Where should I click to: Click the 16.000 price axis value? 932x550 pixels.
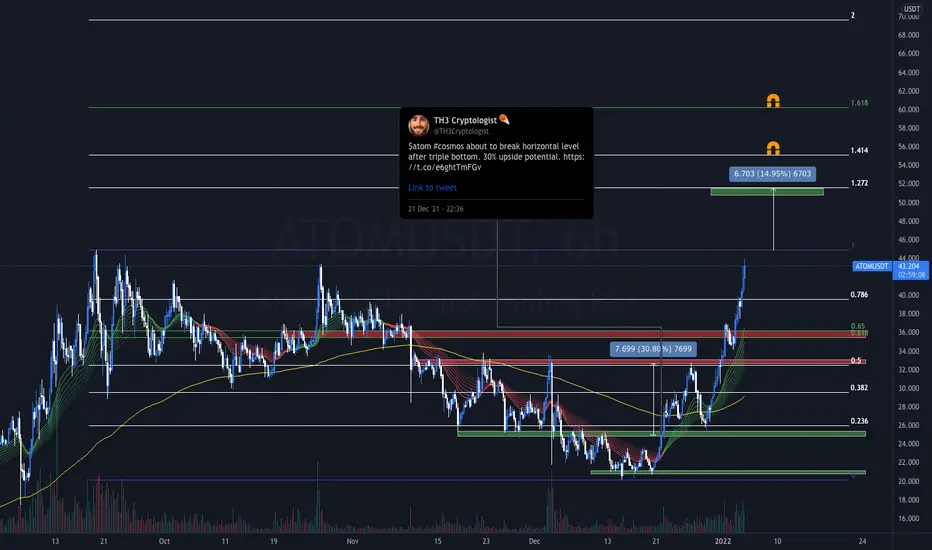[908, 518]
